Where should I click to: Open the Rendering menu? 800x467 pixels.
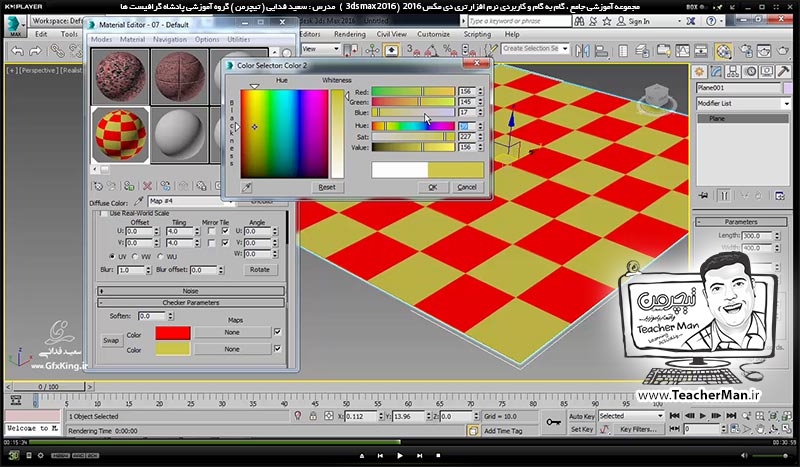coord(349,34)
